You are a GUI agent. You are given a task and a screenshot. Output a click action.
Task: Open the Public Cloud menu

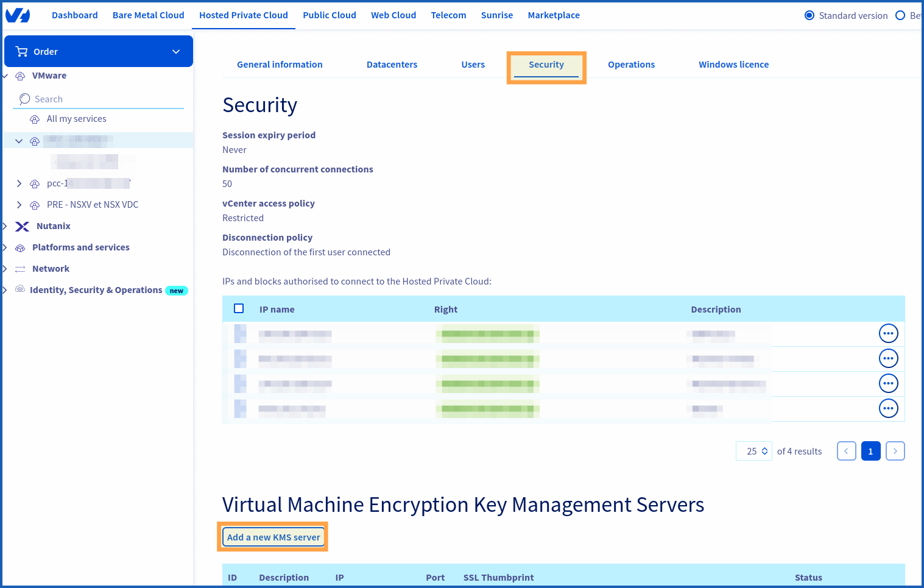[329, 15]
